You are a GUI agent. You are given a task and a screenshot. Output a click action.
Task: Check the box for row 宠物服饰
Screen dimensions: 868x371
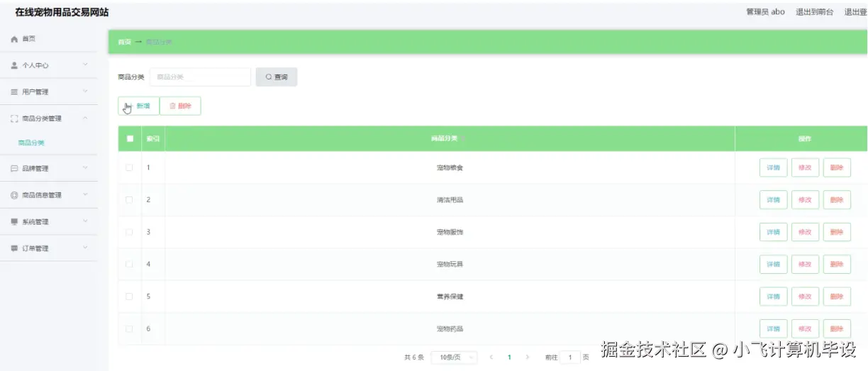click(129, 232)
